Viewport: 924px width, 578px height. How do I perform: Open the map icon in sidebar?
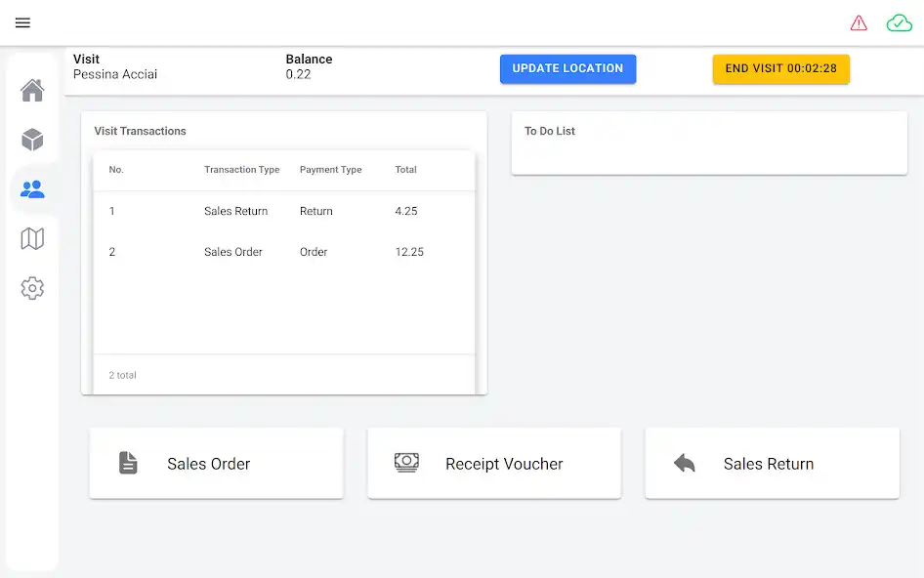point(32,238)
